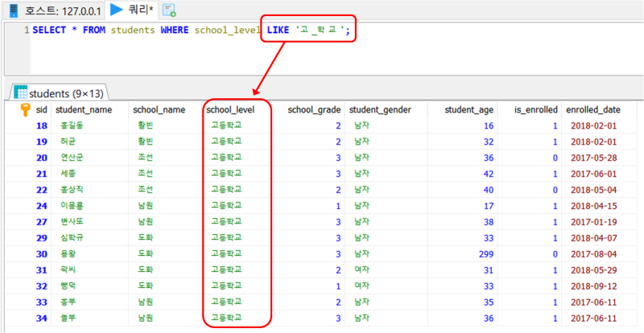
Task: Select the cell 홍상직
Action: [72, 190]
